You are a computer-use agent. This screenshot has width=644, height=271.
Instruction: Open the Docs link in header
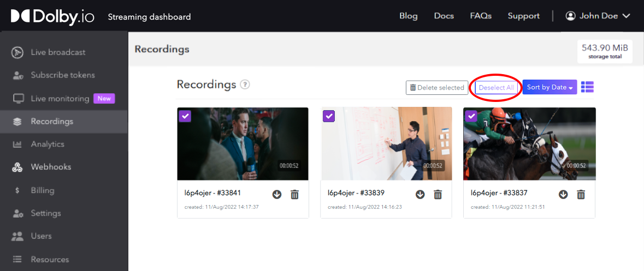point(444,16)
